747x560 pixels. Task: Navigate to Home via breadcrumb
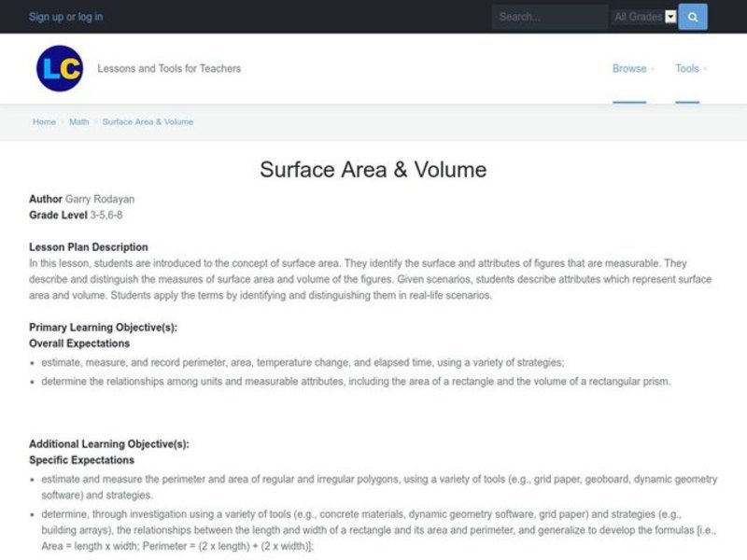point(43,121)
